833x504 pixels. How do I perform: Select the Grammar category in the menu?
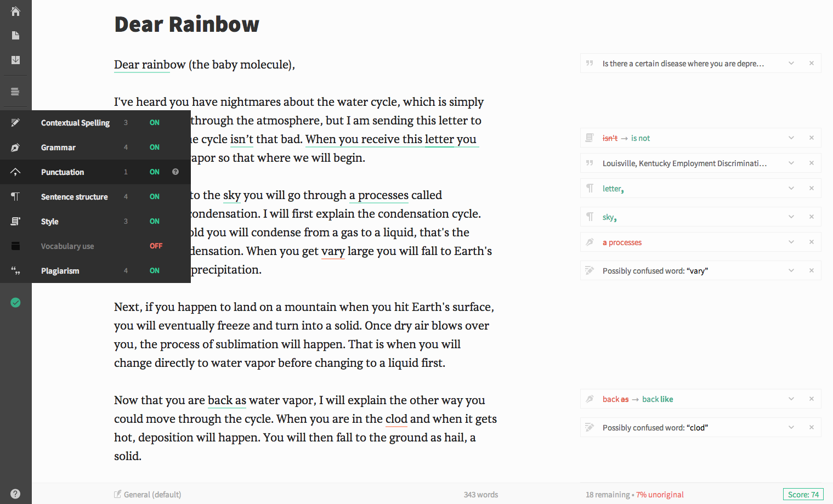click(x=58, y=148)
